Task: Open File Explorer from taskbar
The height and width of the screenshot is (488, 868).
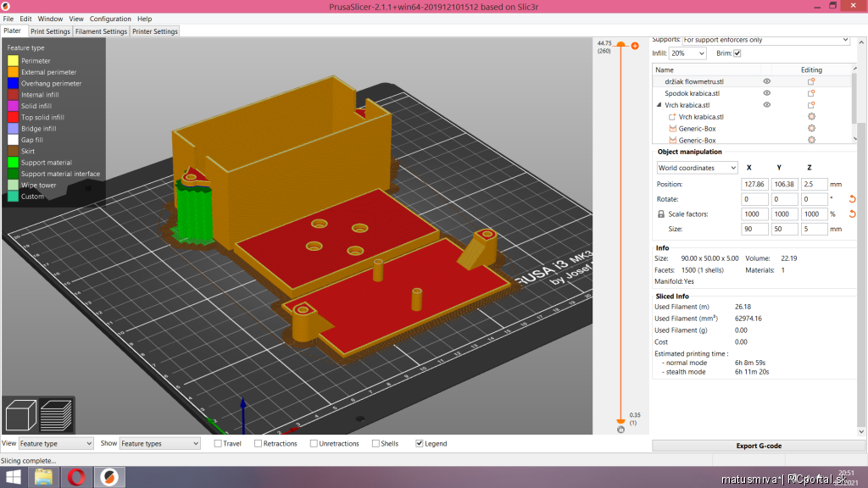Action: 43,477
